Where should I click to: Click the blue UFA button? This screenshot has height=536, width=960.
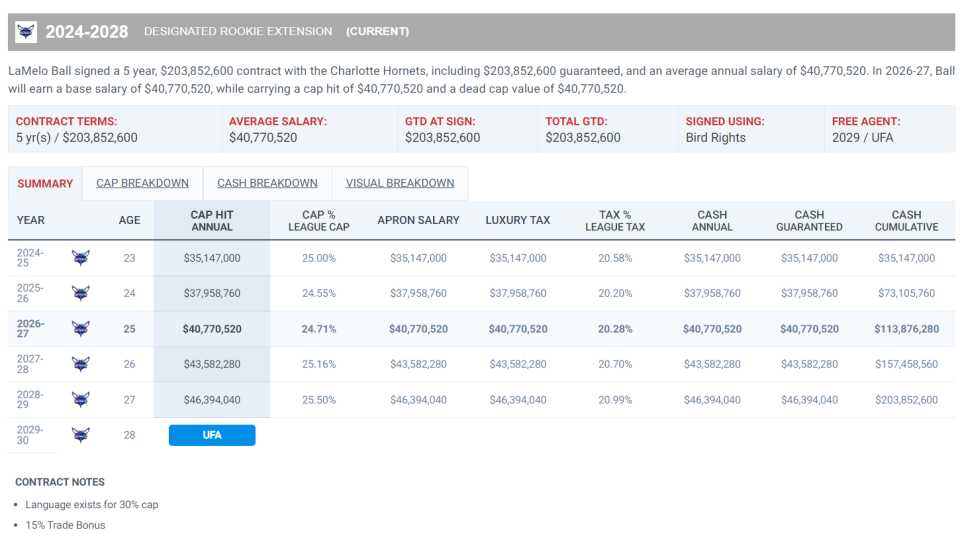212,435
